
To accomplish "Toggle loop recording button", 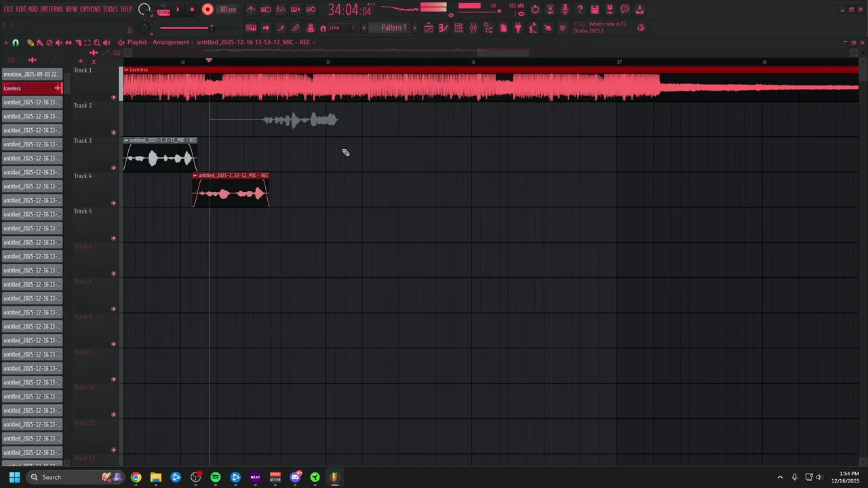I will pyautogui.click(x=310, y=9).
